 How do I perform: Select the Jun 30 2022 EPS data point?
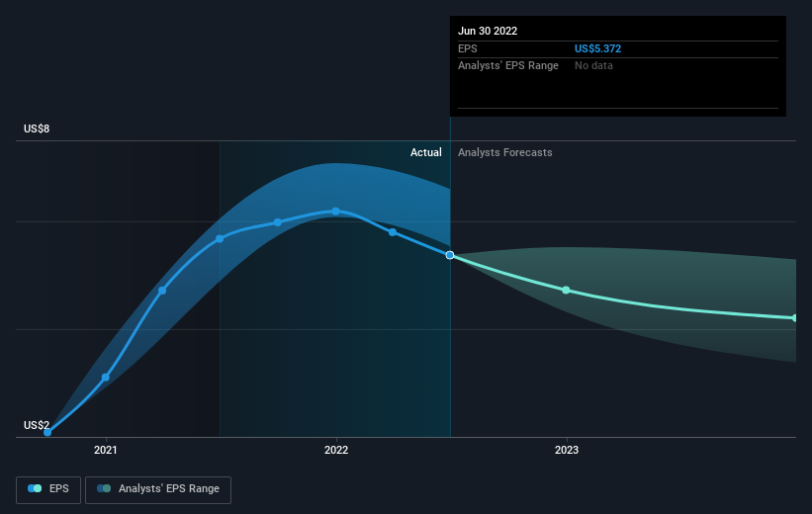[x=450, y=255]
